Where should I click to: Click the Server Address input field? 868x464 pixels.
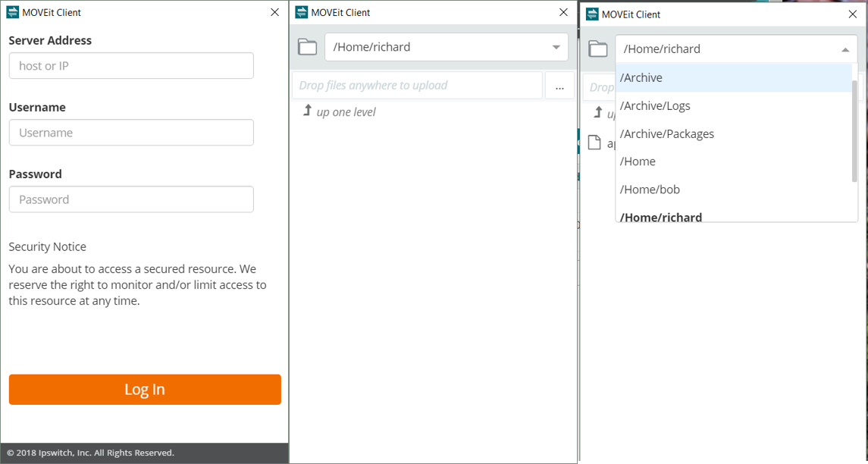(131, 66)
